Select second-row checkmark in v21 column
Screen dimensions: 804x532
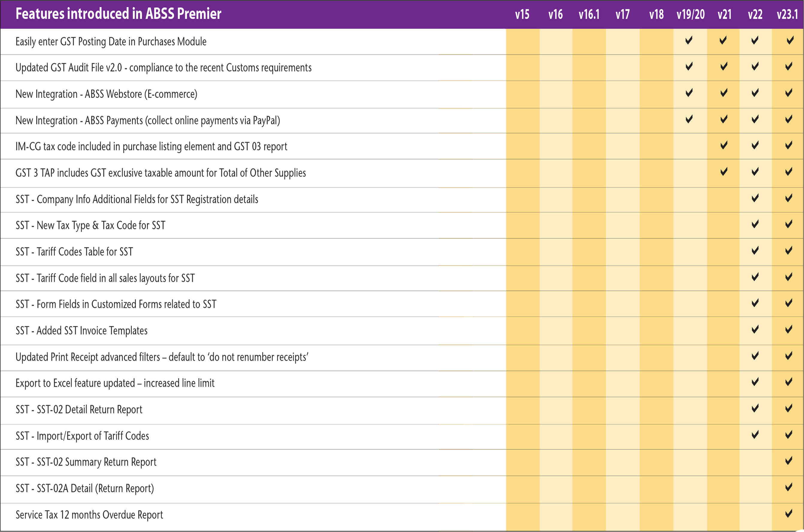click(723, 66)
